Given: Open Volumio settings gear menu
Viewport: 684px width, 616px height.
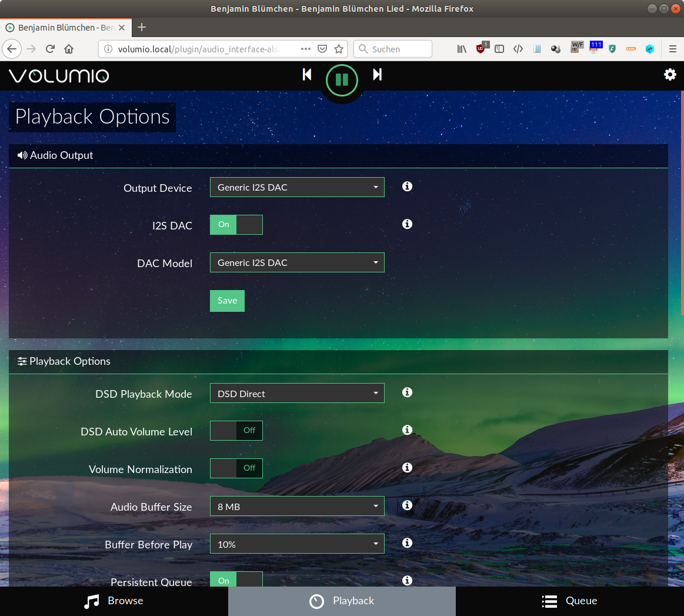Looking at the screenshot, I should (670, 75).
